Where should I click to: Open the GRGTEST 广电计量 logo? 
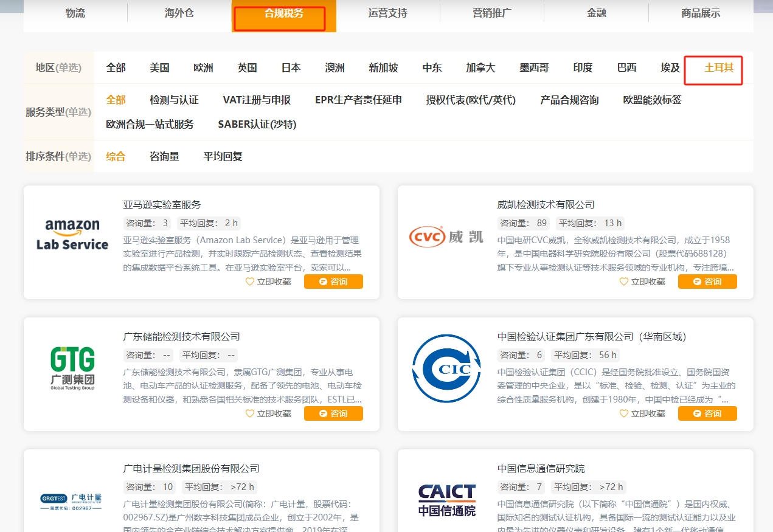[72, 501]
